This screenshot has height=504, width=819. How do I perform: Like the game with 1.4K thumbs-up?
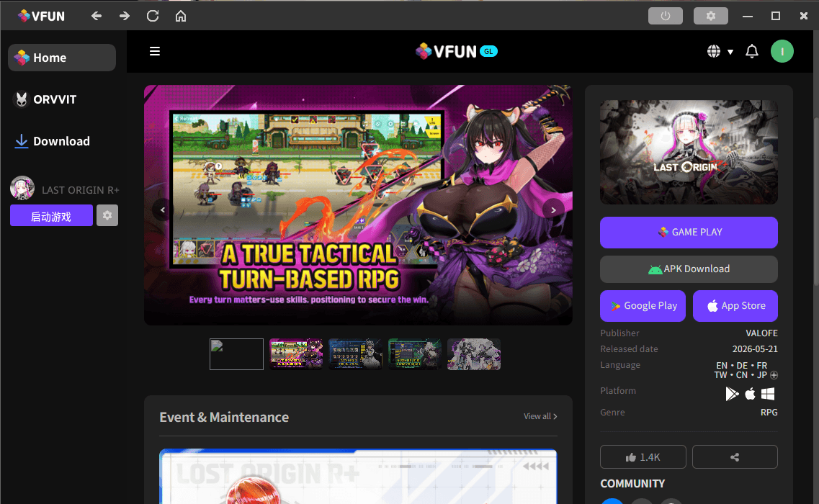click(x=643, y=457)
